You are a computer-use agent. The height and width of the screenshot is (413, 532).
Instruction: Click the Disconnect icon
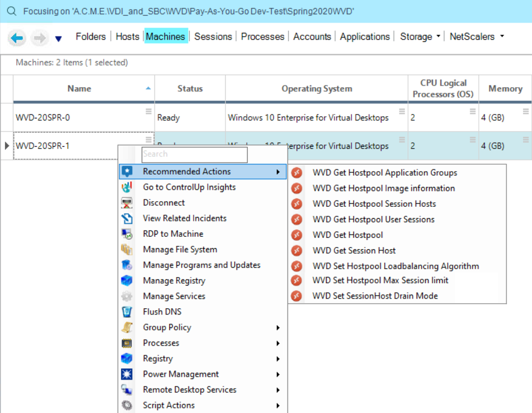pyautogui.click(x=127, y=203)
